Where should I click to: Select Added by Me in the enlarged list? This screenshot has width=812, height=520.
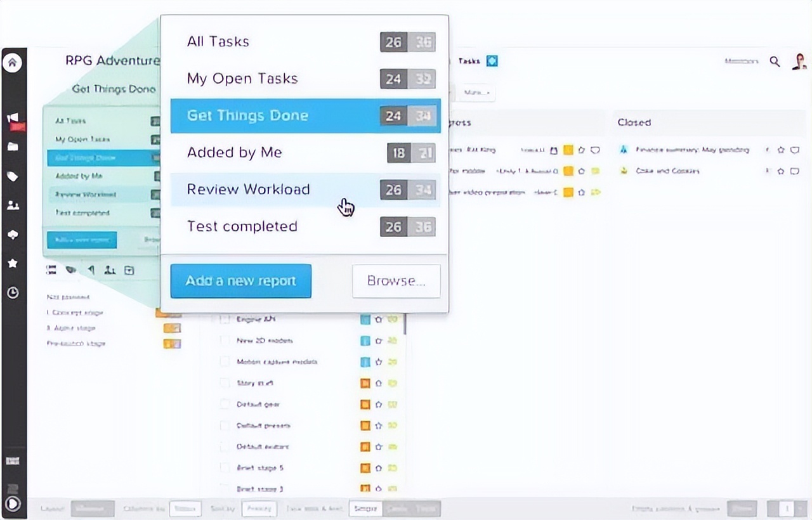click(306, 153)
